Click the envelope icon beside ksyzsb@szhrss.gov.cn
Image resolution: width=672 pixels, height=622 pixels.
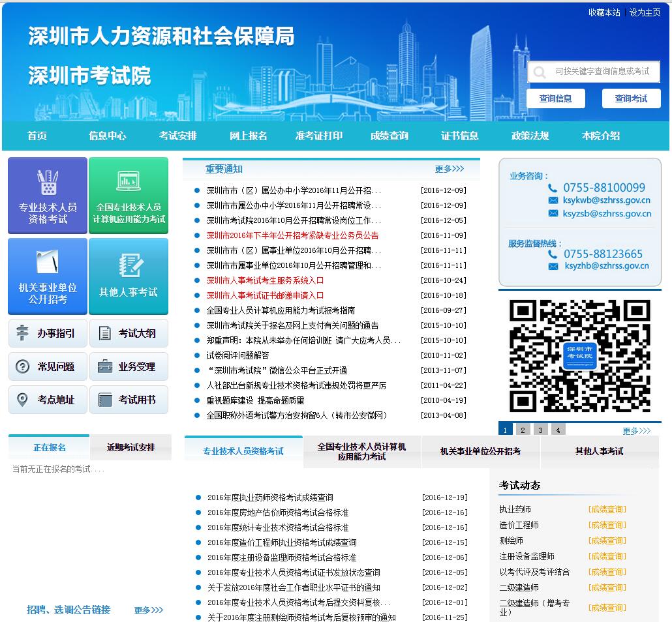553,213
